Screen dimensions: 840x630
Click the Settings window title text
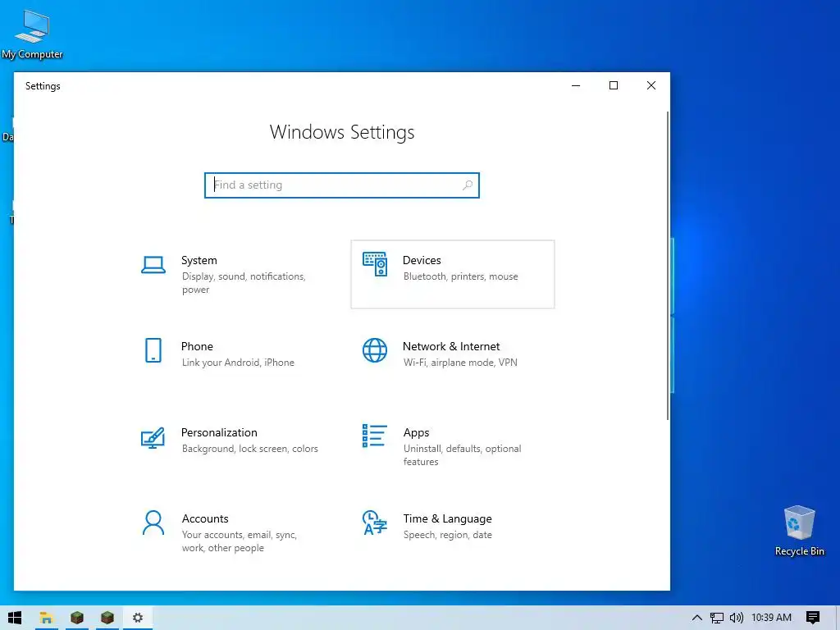(43, 86)
